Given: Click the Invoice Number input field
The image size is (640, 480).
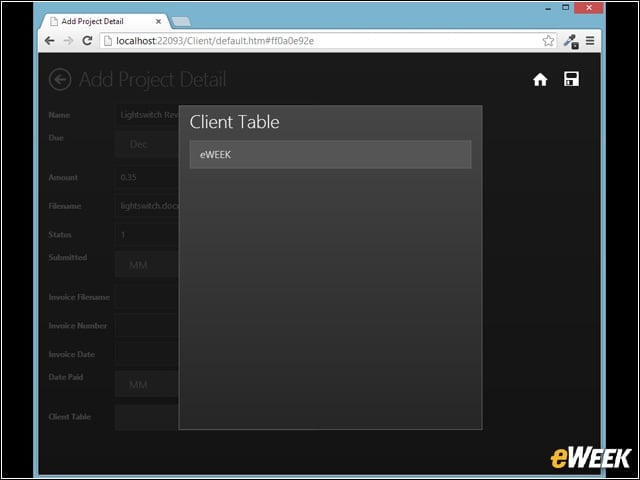Looking at the screenshot, I should coord(147,326).
